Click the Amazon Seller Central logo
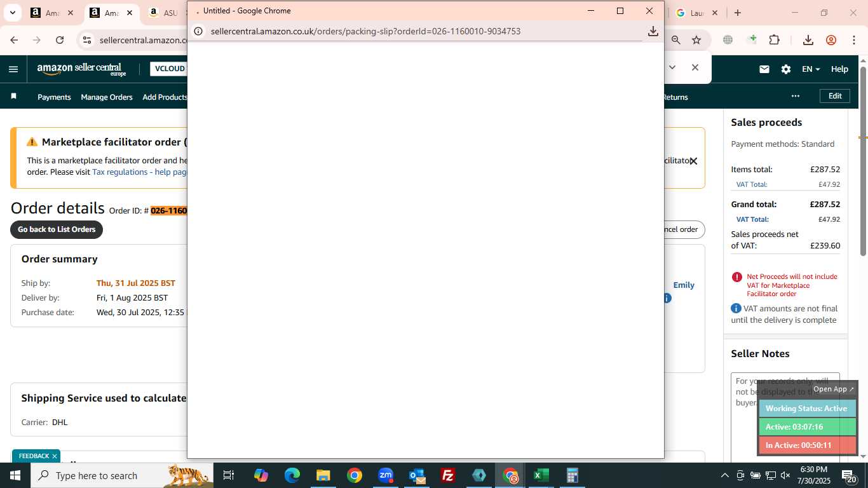This screenshot has width=868, height=488. coord(81,69)
